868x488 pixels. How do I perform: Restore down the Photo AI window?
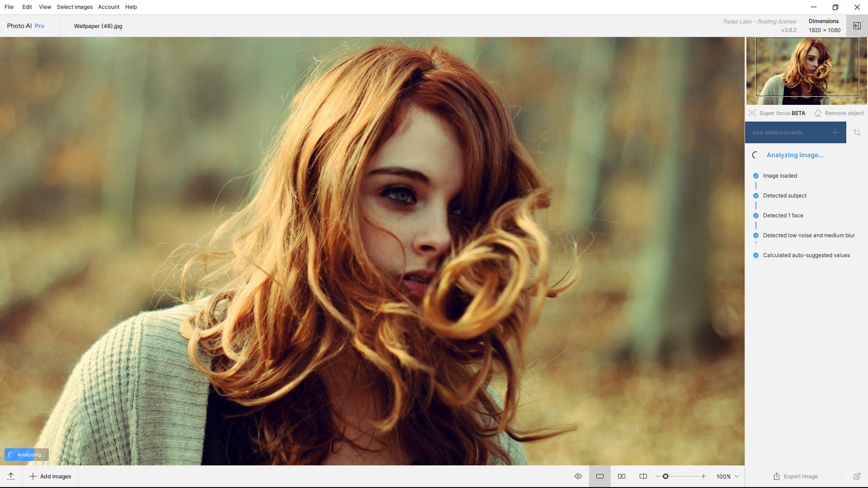(x=835, y=7)
